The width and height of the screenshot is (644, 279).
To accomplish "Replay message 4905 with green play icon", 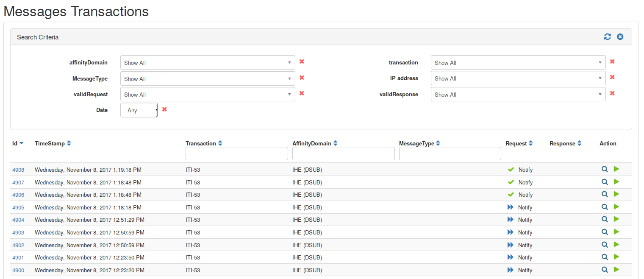I will (x=616, y=207).
